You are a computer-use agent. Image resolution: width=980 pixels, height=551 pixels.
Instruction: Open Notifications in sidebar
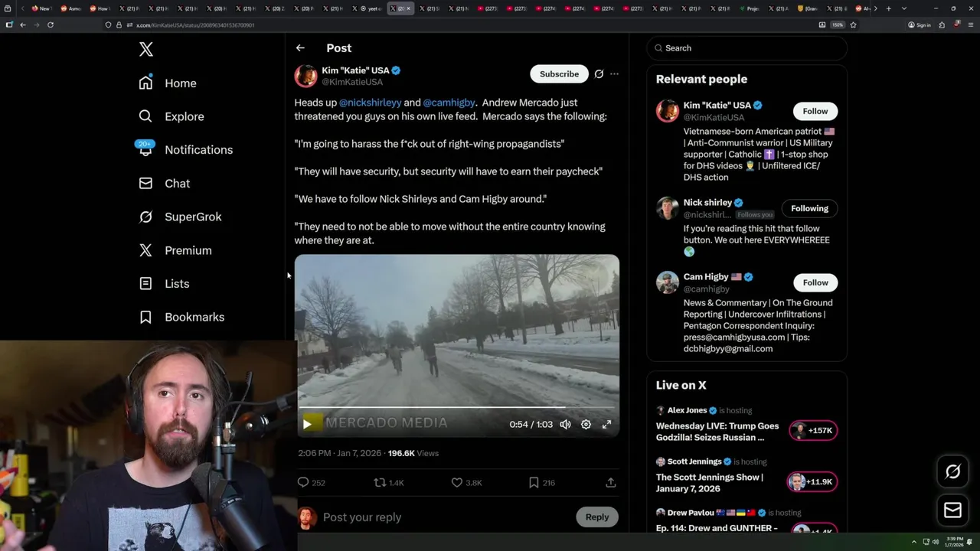pyautogui.click(x=185, y=150)
